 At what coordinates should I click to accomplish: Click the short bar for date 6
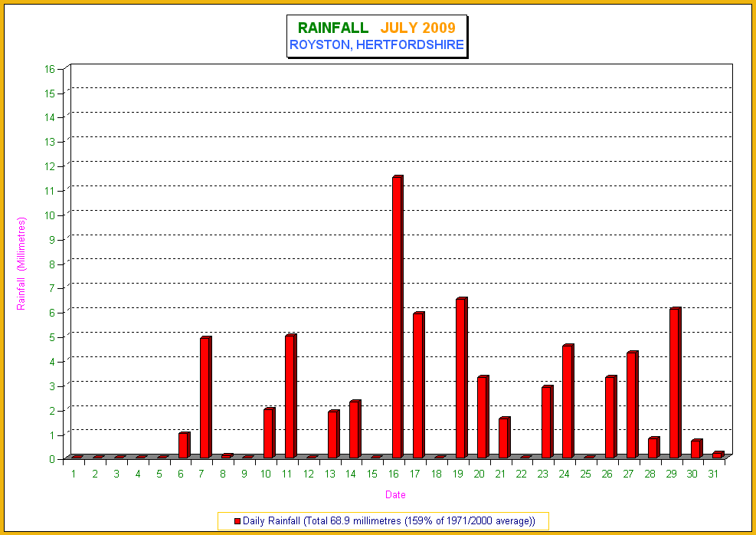(x=184, y=445)
